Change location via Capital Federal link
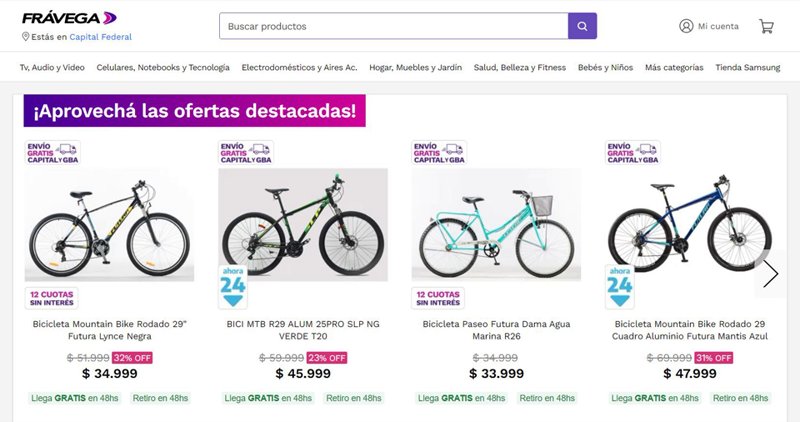Screen dimensions: 800x422 click(x=101, y=37)
